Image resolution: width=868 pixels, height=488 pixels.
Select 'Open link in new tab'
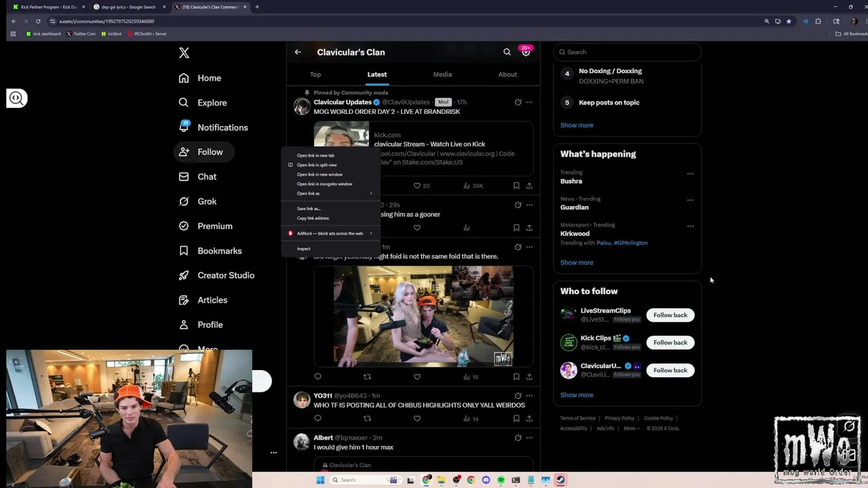(330, 155)
